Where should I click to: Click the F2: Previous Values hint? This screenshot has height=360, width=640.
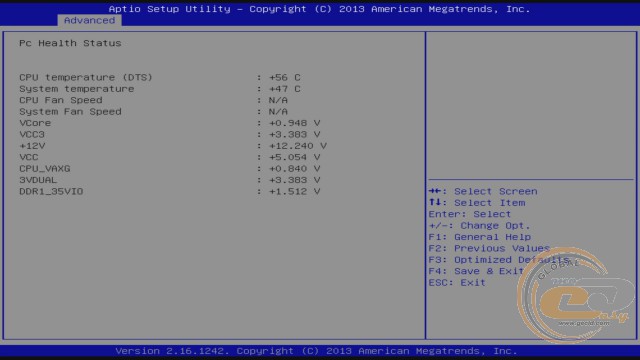point(489,249)
